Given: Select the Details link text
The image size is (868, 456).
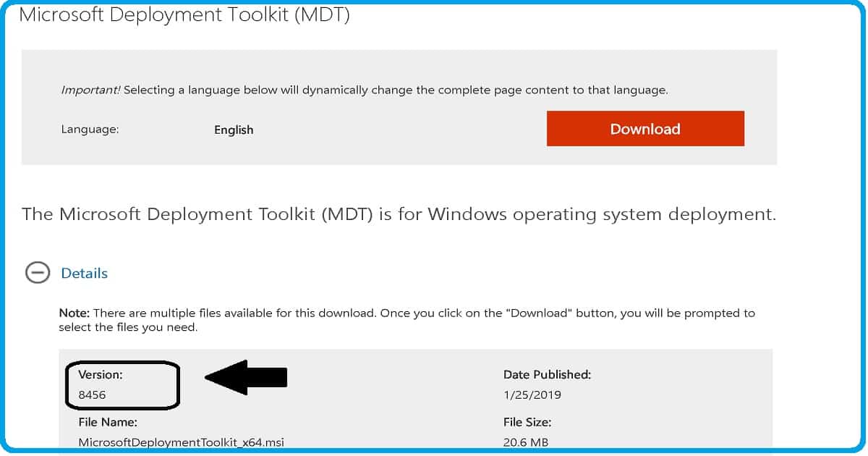Looking at the screenshot, I should pos(85,273).
